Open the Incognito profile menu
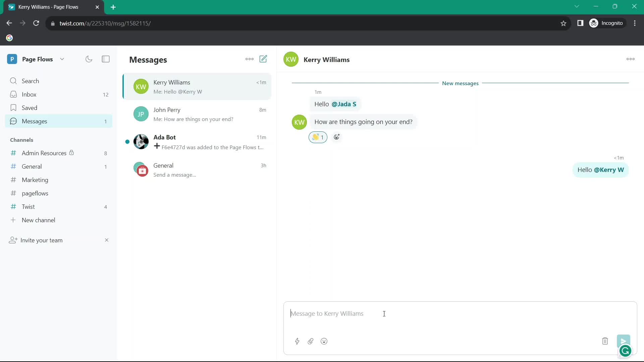The width and height of the screenshot is (644, 362). click(x=607, y=23)
